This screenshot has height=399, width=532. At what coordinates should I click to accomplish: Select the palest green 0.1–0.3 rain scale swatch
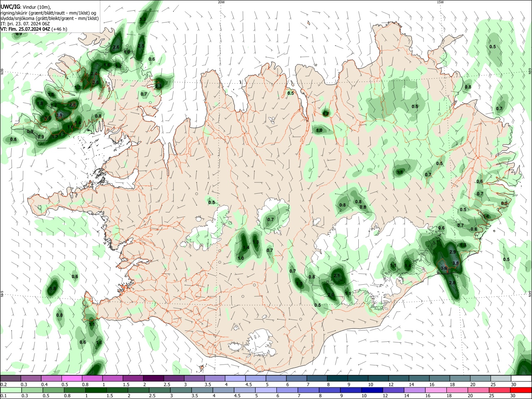tap(11, 390)
